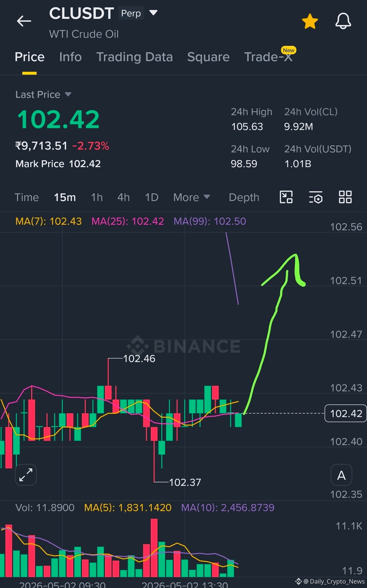Viewport: 367px width, 588px height.
Task: Select the 1h chart interval
Action: coord(97,197)
